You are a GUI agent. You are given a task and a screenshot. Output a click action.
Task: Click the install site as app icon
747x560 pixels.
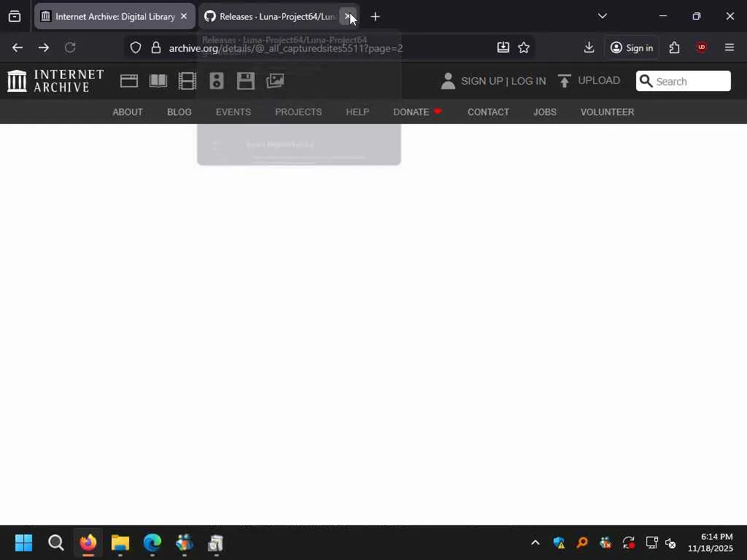[x=503, y=47]
